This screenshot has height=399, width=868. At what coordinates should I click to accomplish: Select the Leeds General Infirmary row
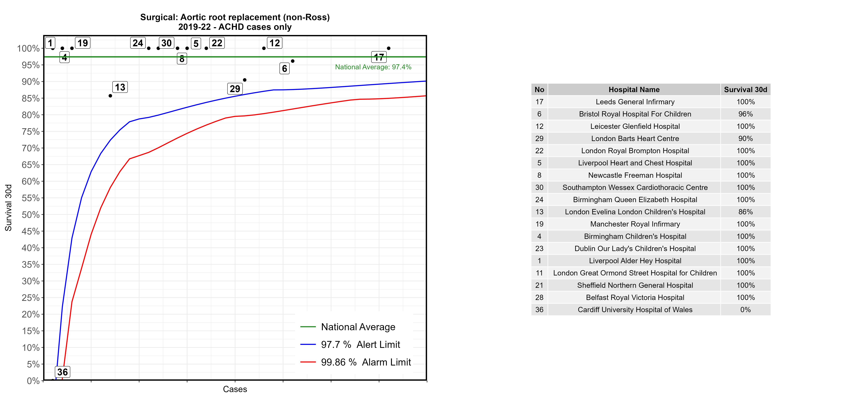pos(635,102)
